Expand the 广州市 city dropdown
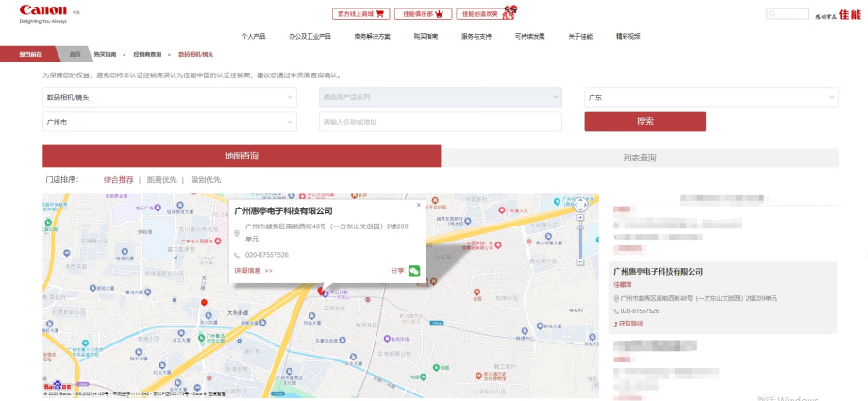This screenshot has height=401, width=868. coord(170,122)
